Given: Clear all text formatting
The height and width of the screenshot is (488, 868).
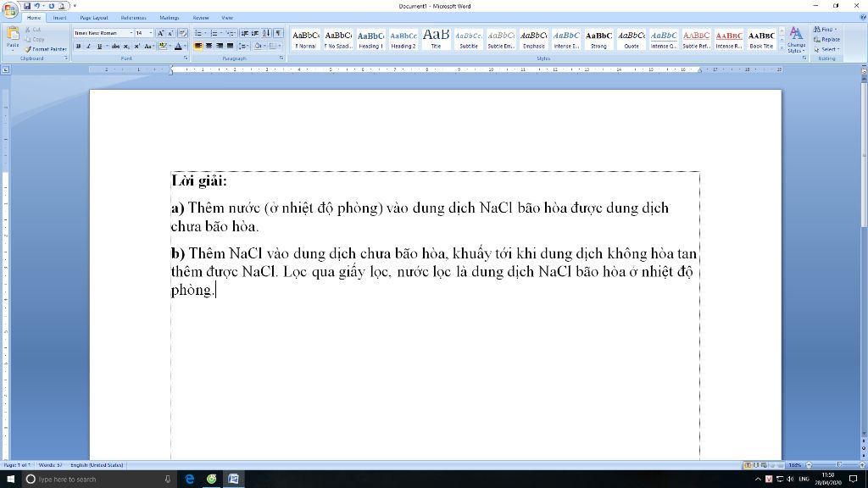Looking at the screenshot, I should 182,33.
